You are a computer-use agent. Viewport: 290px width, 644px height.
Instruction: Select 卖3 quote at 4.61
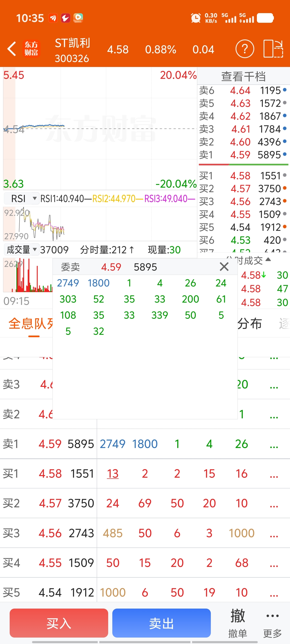243,129
